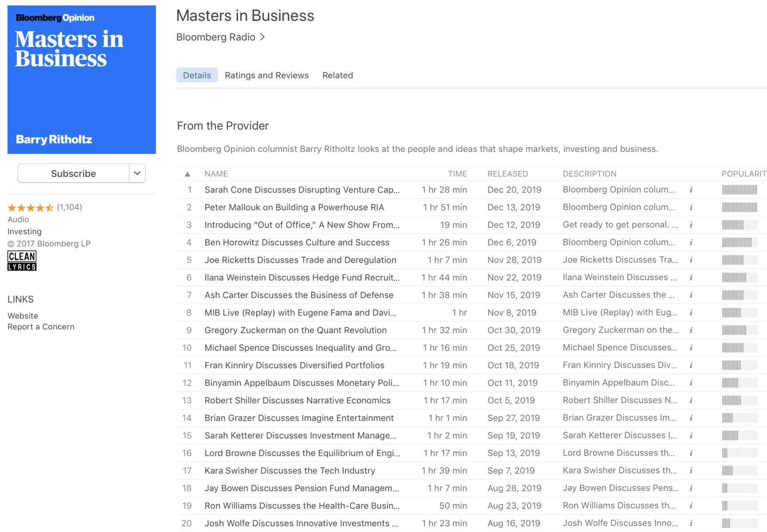
Task: Open the Related tab
Action: coord(337,75)
